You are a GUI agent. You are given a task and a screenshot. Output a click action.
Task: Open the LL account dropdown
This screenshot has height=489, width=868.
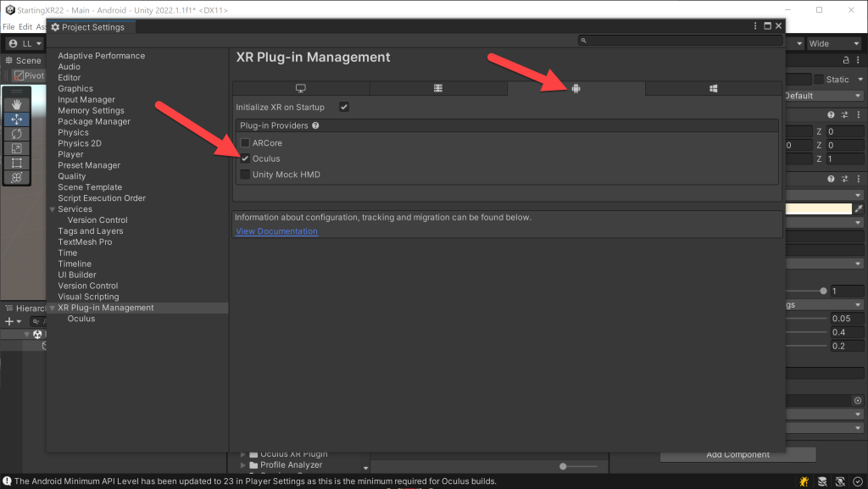tap(25, 44)
